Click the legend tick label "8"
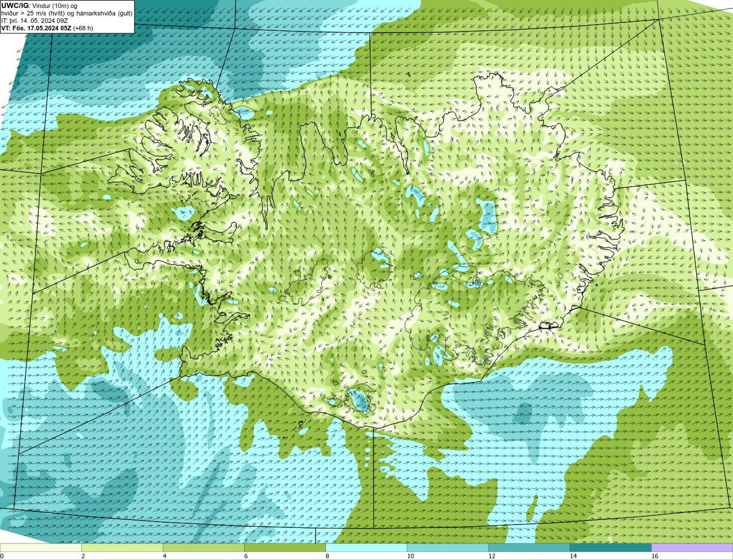This screenshot has height=560, width=733. 327,556
